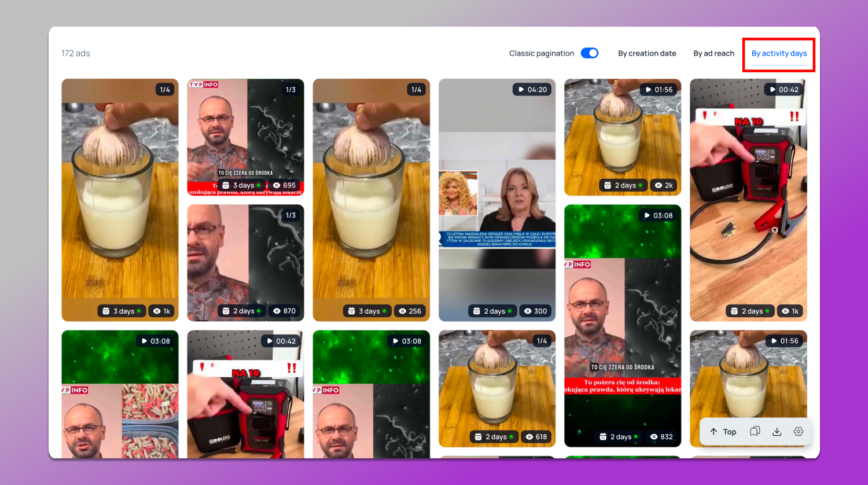868x485 pixels.
Task: Click the calendar icon on 870-view ad
Action: [x=226, y=311]
